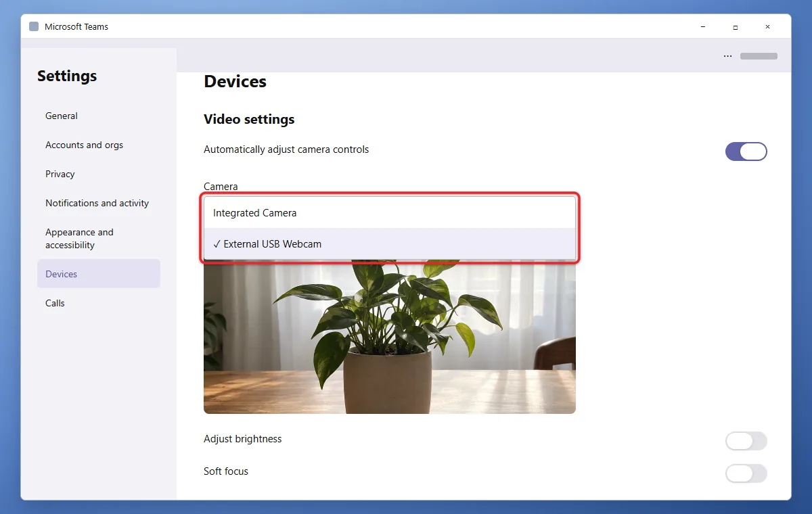Open the Calls settings section
The image size is (812, 514).
tap(99, 303)
